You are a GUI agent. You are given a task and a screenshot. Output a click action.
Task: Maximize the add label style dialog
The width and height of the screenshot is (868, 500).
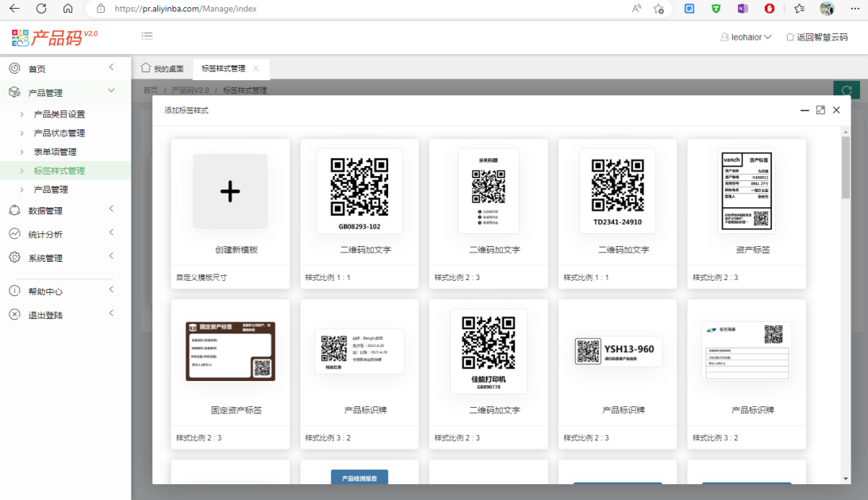click(820, 110)
